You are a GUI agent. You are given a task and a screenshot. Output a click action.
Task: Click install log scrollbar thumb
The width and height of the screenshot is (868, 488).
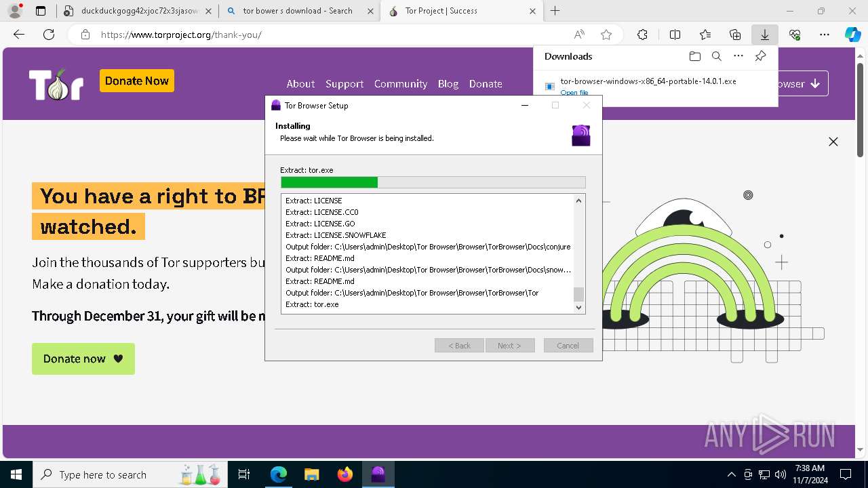pos(578,293)
